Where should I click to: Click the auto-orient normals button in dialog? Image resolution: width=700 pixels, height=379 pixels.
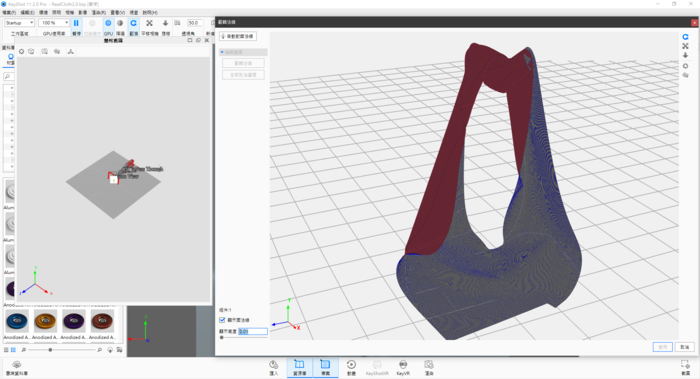(238, 36)
